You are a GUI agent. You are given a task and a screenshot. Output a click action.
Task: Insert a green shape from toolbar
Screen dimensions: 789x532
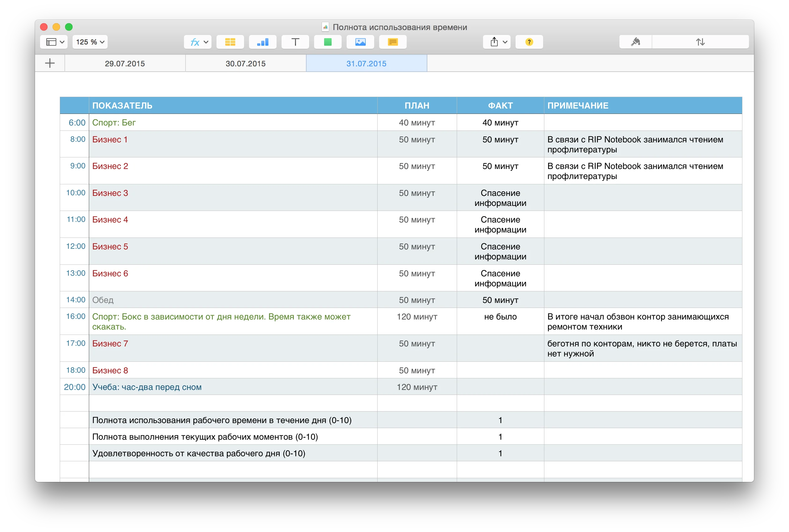point(328,42)
